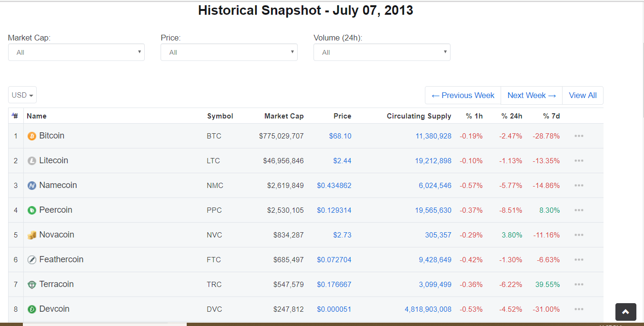Click Namecoin price $0.434862
644x326 pixels.
[334, 186]
